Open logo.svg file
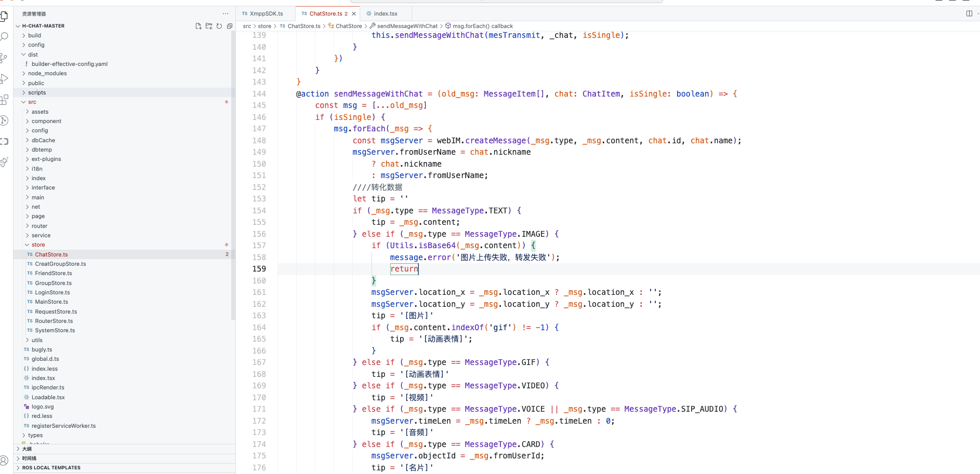The image size is (980, 474). [x=125, y=407]
